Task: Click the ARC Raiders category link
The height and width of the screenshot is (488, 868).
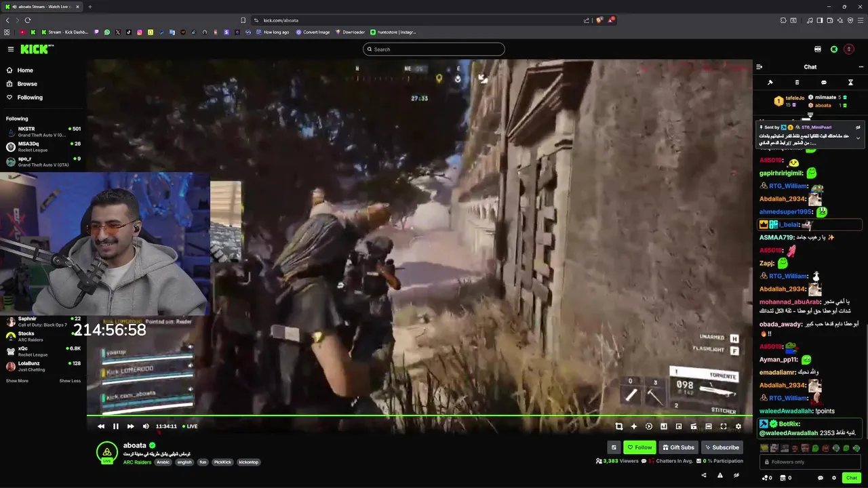Action: [137, 462]
